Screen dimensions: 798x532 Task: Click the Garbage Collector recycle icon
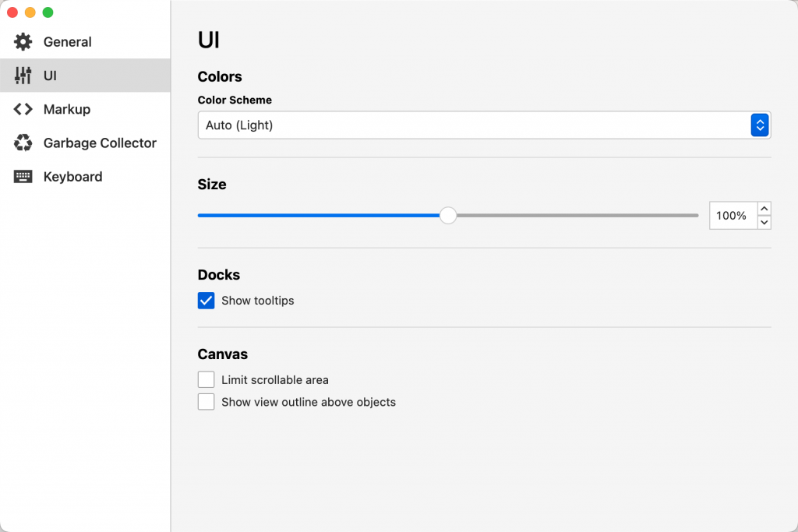coord(23,143)
